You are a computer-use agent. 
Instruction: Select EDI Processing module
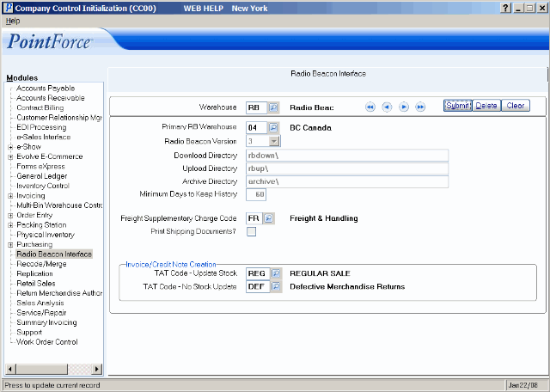[x=41, y=127]
